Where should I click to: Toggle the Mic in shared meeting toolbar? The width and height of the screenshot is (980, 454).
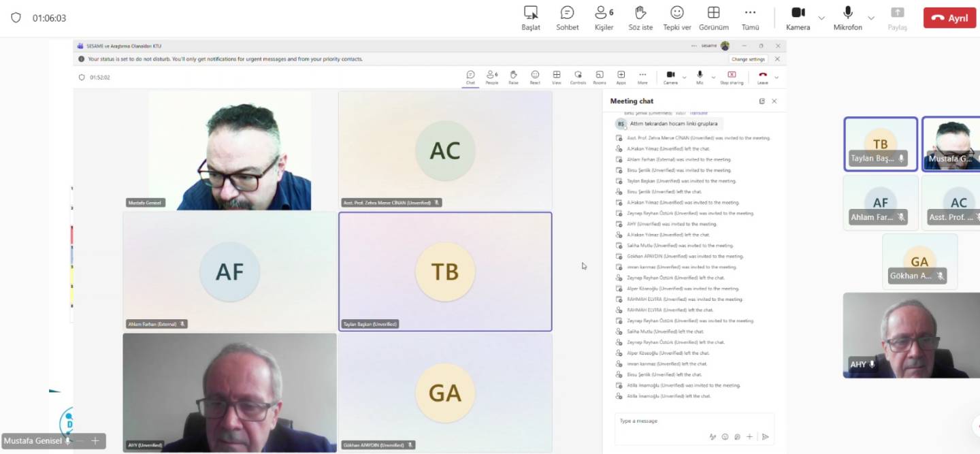pyautogui.click(x=700, y=77)
